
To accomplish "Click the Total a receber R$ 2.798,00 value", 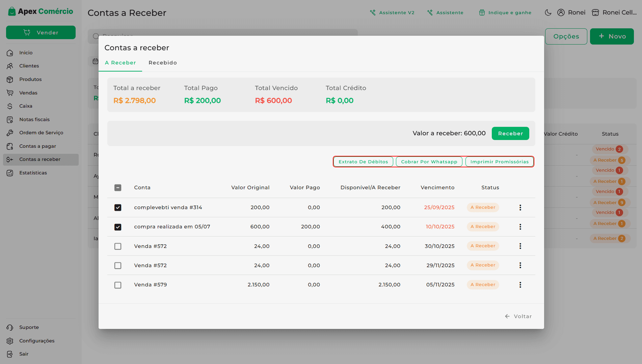I will pos(134,101).
